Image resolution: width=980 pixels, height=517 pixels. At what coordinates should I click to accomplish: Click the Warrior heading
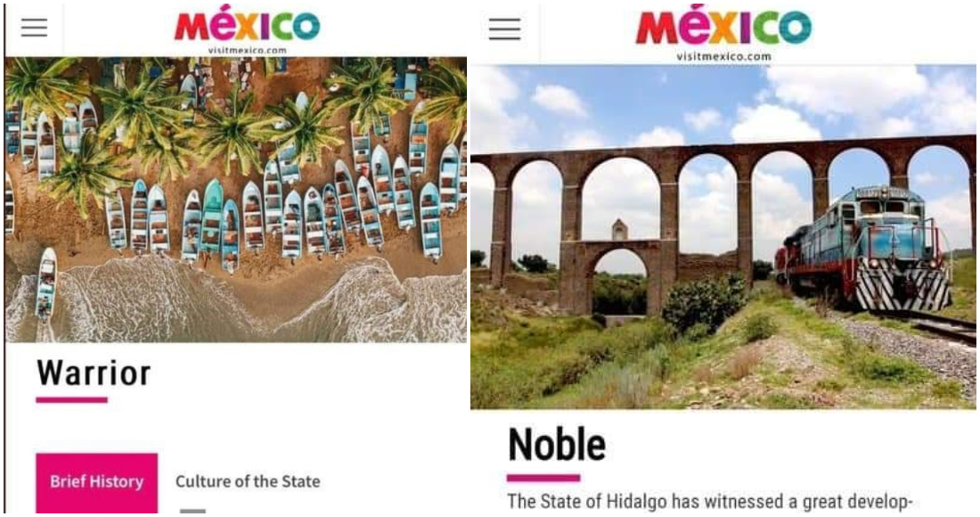pyautogui.click(x=94, y=373)
